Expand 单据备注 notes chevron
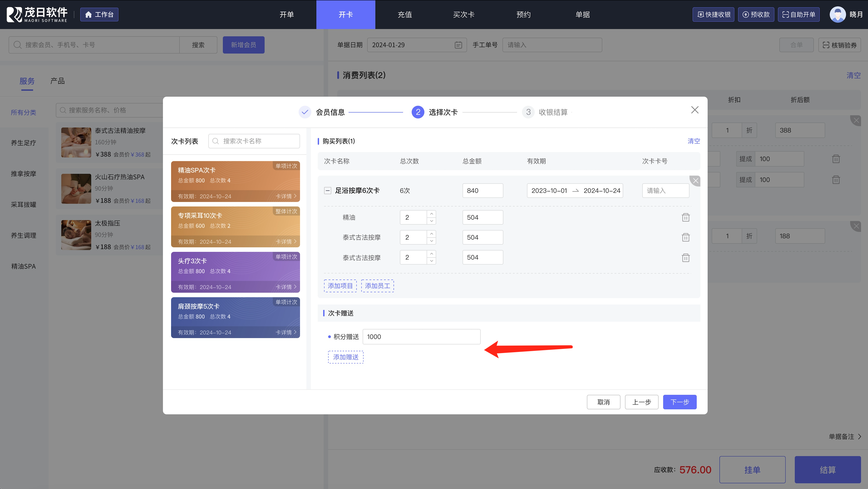Image resolution: width=868 pixels, height=489 pixels. [x=860, y=437]
